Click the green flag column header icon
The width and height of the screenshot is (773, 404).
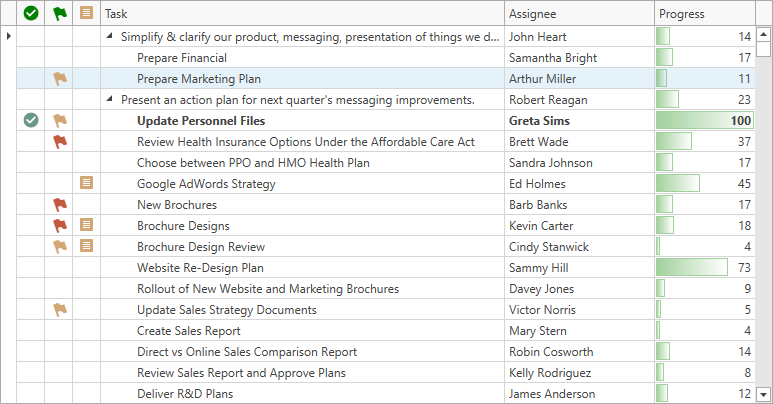pyautogui.click(x=60, y=13)
